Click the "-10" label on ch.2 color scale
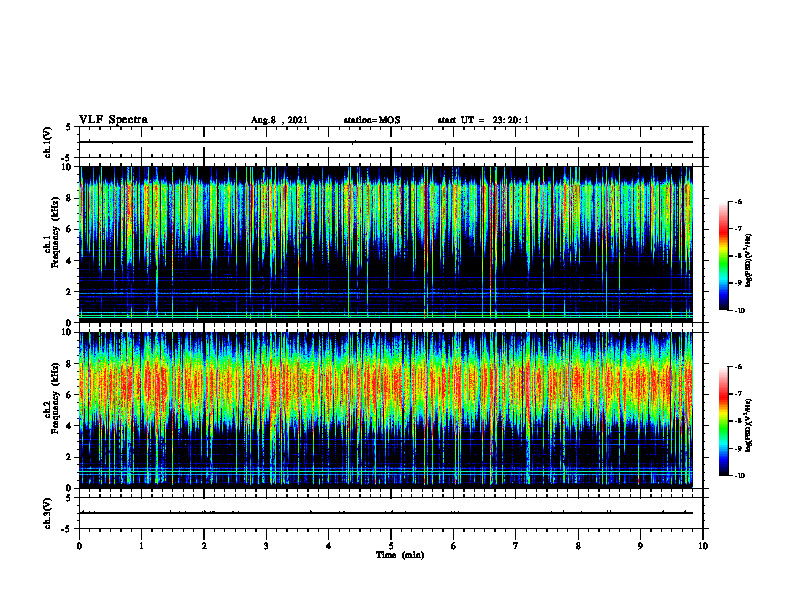This screenshot has height=612, width=792. pyautogui.click(x=740, y=476)
